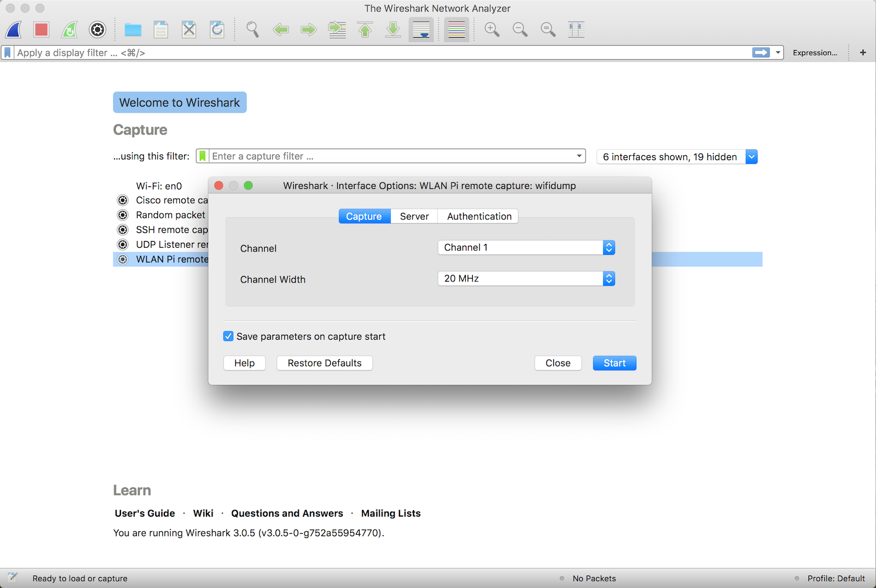Click Restore Defaults button
876x588 pixels.
[325, 363]
